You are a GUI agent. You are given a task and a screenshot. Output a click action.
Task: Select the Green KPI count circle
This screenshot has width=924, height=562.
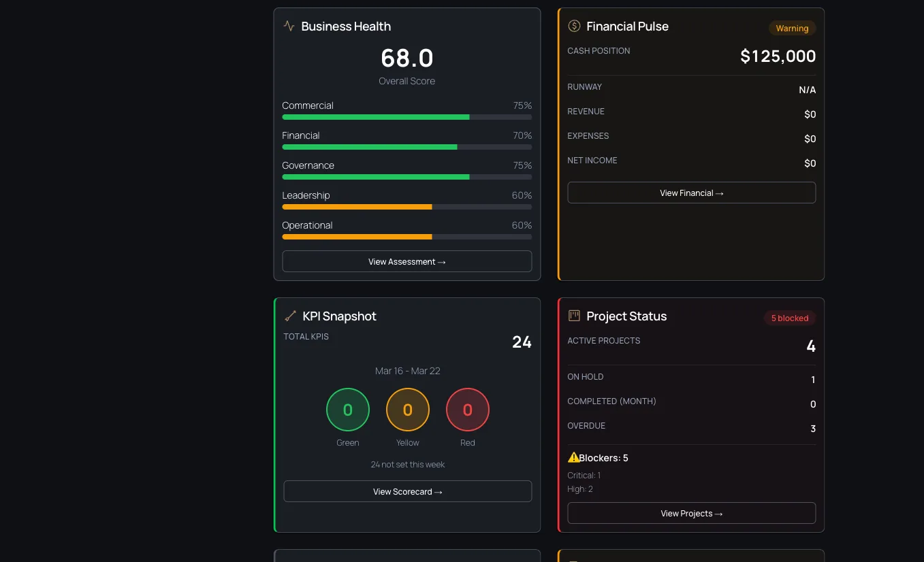coord(348,410)
